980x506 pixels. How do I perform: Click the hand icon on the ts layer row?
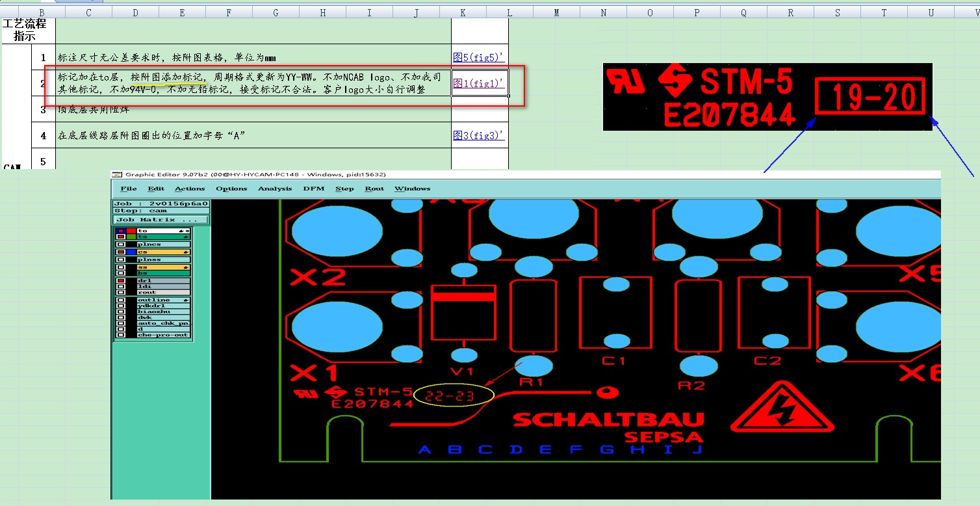(187, 237)
